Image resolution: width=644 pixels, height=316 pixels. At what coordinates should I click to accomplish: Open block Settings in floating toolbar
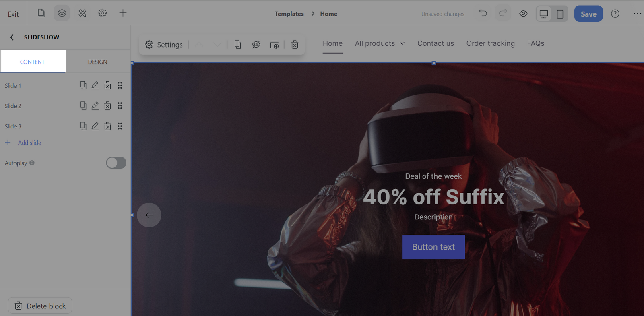[164, 45]
